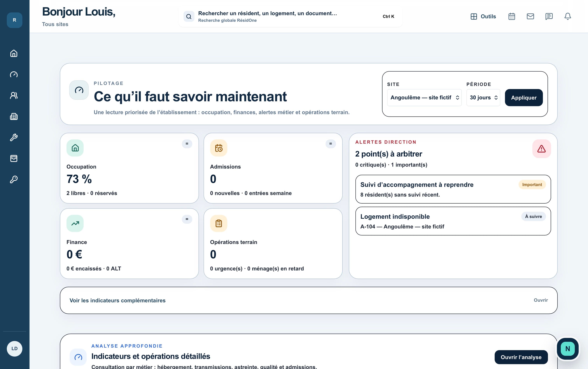588x369 pixels.
Task: Click the Occupation card trend badge
Action: 187,144
